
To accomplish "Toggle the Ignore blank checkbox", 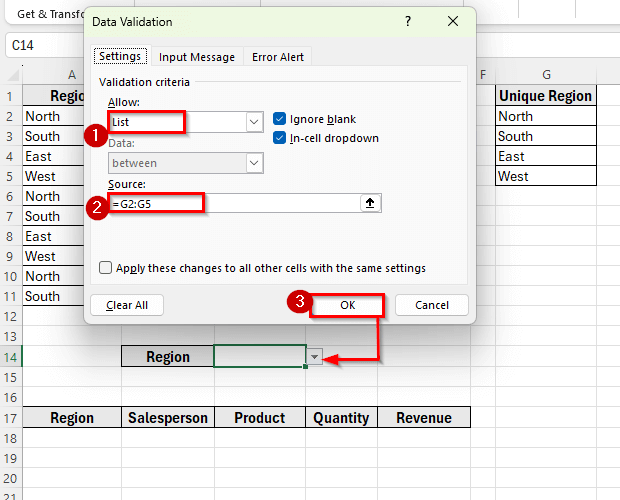I will pos(279,119).
